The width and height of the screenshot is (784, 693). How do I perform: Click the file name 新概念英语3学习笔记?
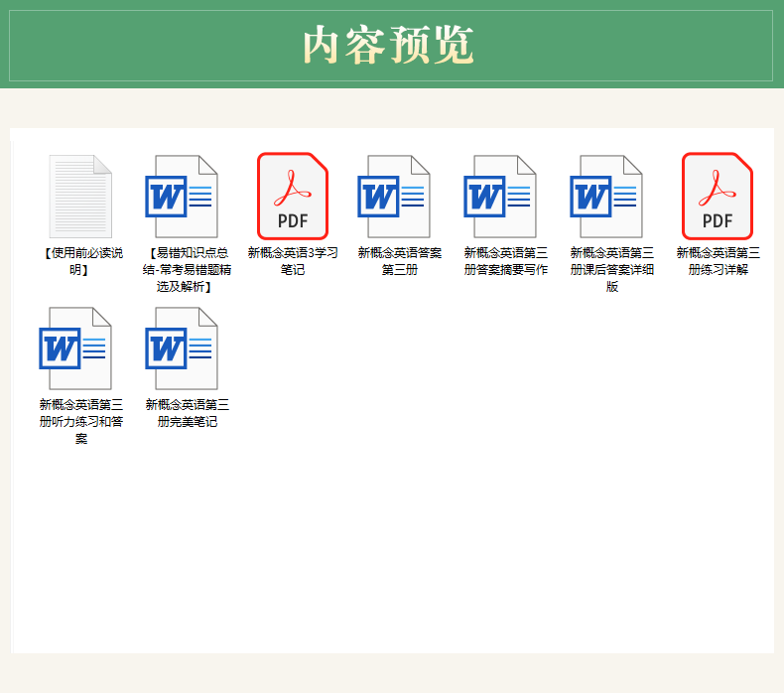pyautogui.click(x=293, y=261)
